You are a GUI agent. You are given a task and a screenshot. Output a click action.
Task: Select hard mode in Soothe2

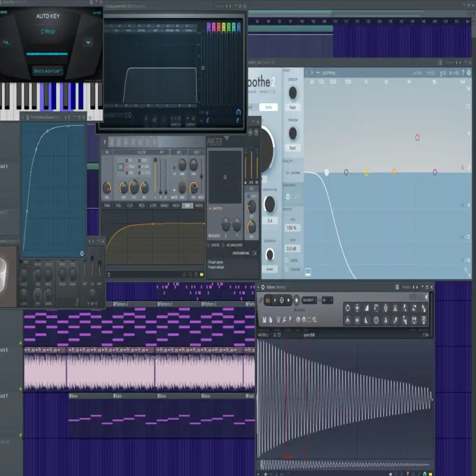[x=268, y=107]
